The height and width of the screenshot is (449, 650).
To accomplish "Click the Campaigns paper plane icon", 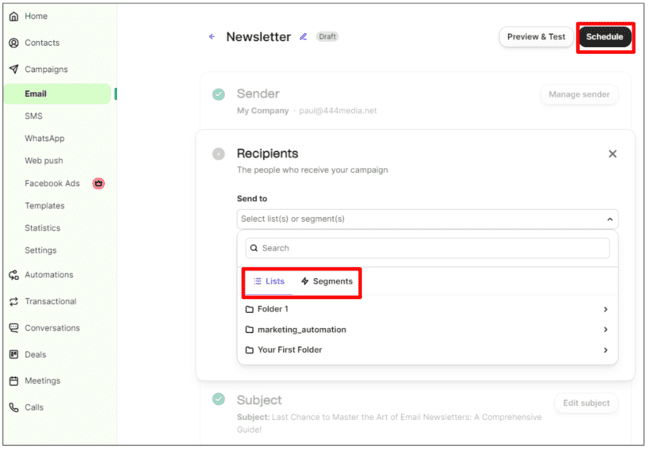I will click(x=14, y=69).
